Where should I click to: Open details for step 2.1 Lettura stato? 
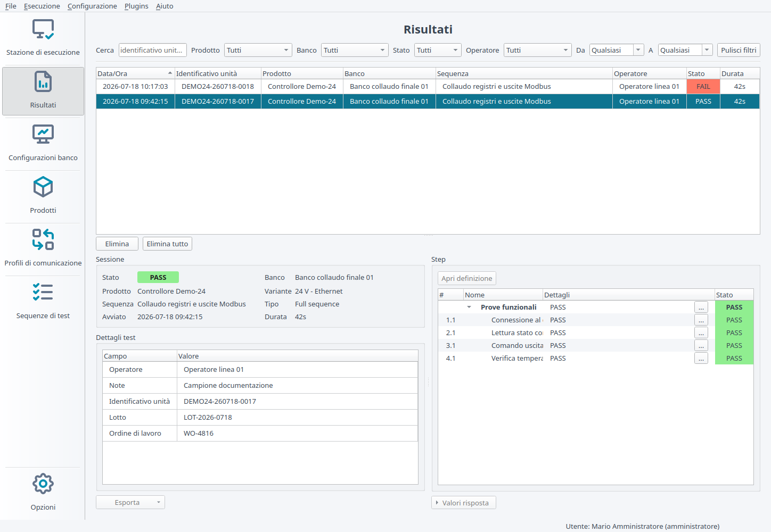[x=701, y=332]
